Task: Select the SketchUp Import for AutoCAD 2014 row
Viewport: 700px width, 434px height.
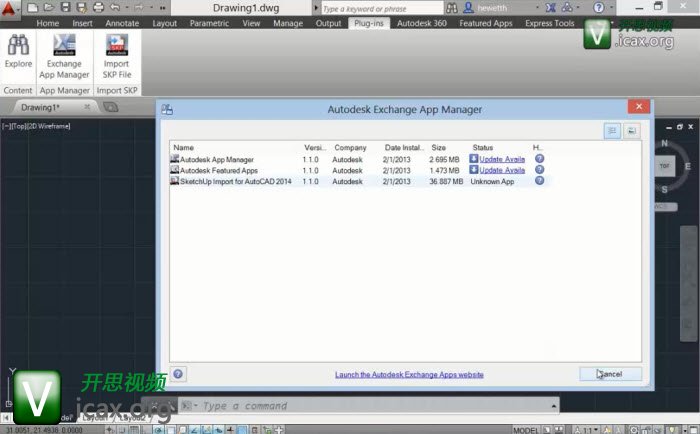Action: point(359,181)
